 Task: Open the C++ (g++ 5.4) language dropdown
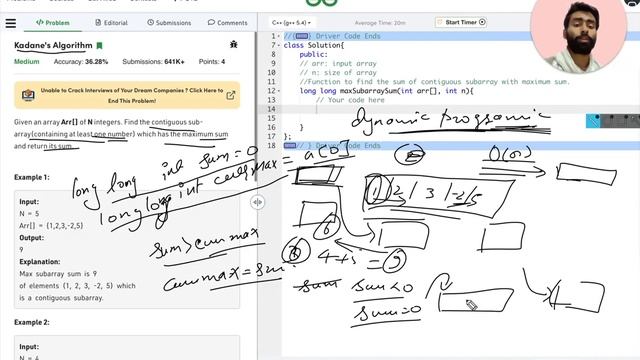click(x=291, y=23)
